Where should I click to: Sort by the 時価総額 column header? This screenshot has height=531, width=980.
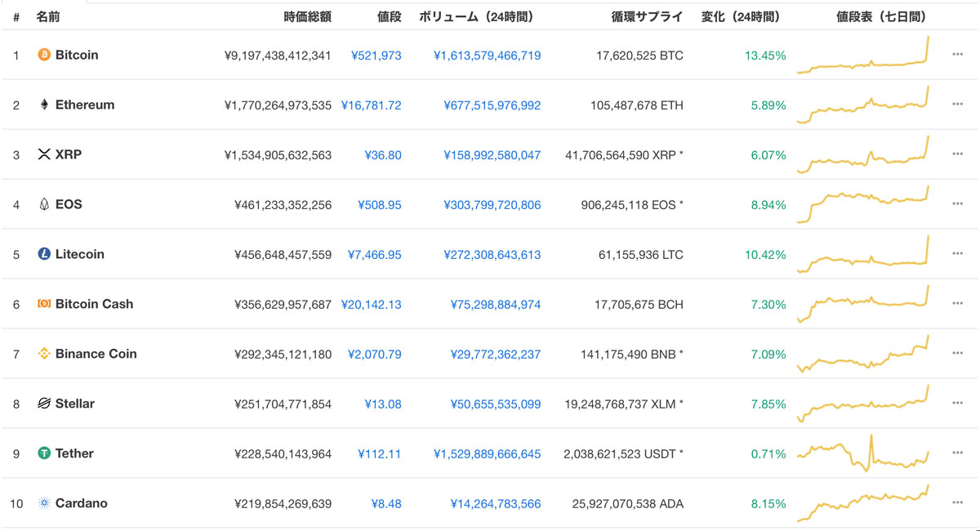pyautogui.click(x=308, y=16)
